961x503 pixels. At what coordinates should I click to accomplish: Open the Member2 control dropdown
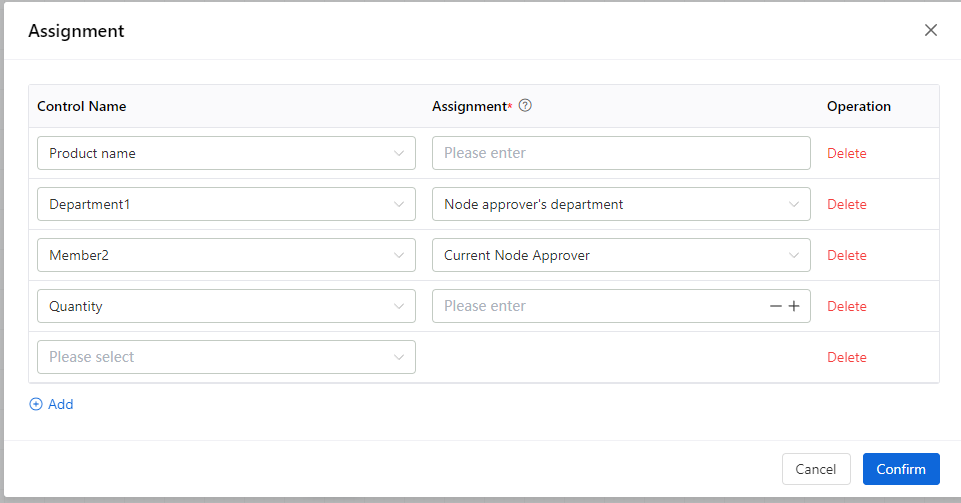coord(226,255)
